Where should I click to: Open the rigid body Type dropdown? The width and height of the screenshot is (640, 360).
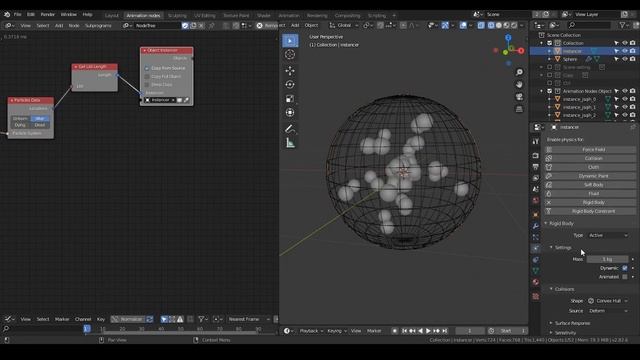tap(608, 236)
